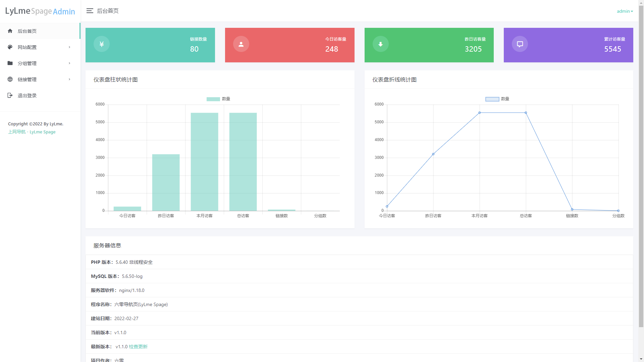
Task: Click the download arrow icon on 昨日访客量 card
Action: tap(381, 44)
